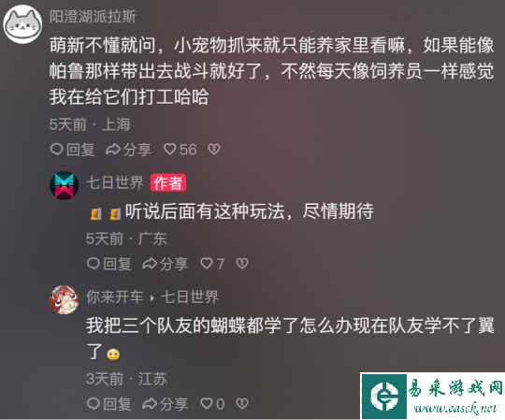Click the 作者 author badge

pos(168,183)
